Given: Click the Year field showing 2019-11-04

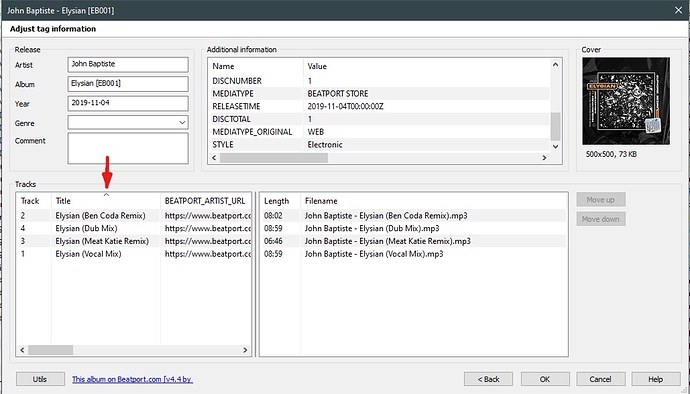Looking at the screenshot, I should (x=128, y=103).
